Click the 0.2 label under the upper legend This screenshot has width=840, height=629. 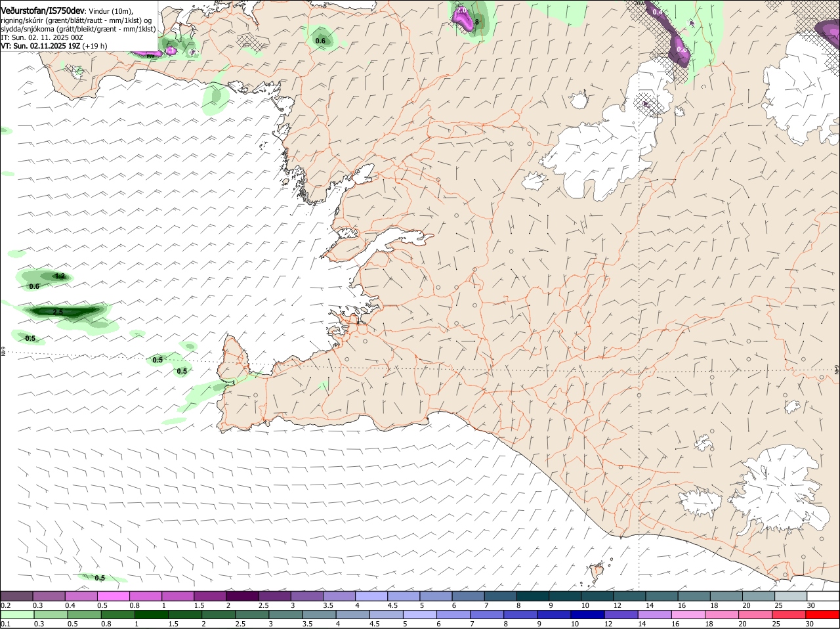(x=5, y=605)
